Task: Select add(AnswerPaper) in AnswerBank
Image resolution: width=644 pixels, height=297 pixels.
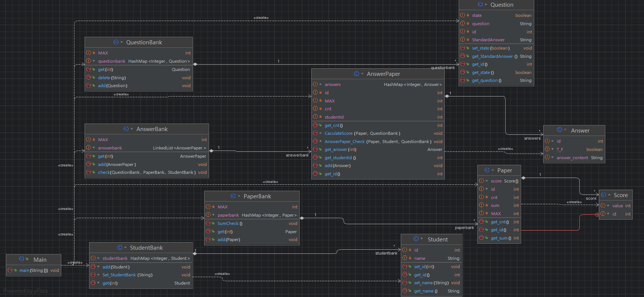Action: 147,164
